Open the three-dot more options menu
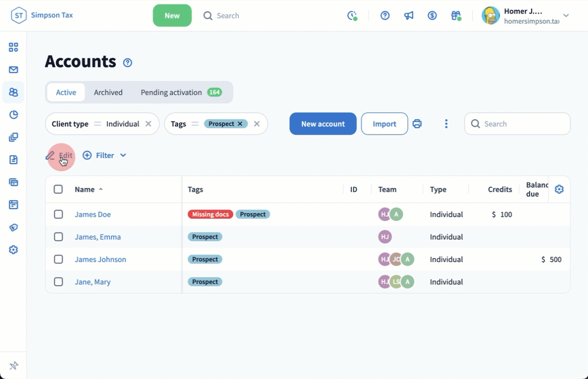Viewport: 588px width, 379px height. point(446,124)
